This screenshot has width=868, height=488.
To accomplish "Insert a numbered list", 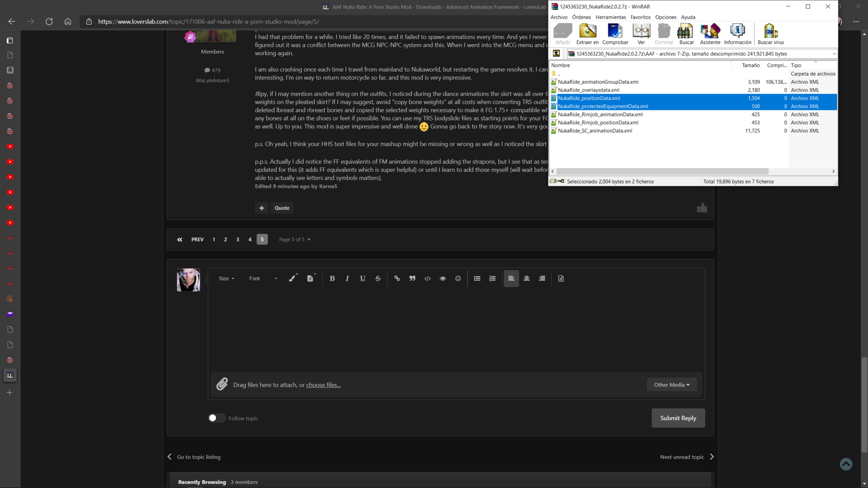I will point(492,278).
